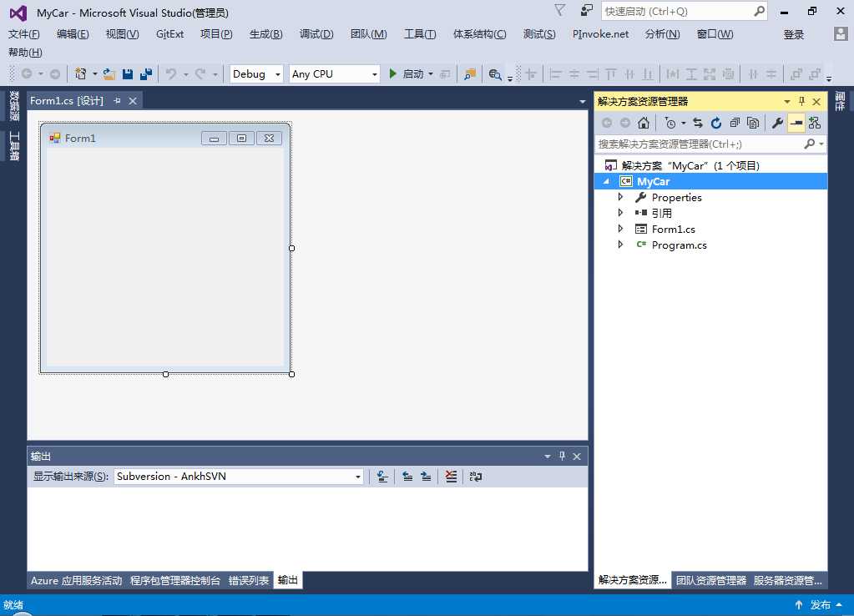Open the Solution Explorer window position dropdown
Viewport: 854px width, 616px height.
point(787,101)
